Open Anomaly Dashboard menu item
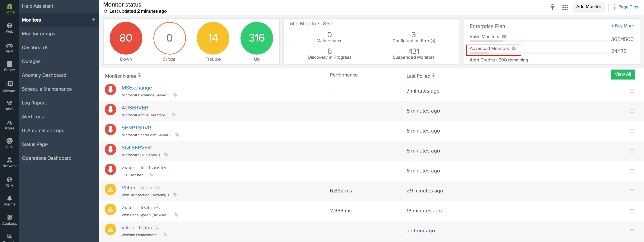This screenshot has height=242, width=644. coord(44,75)
